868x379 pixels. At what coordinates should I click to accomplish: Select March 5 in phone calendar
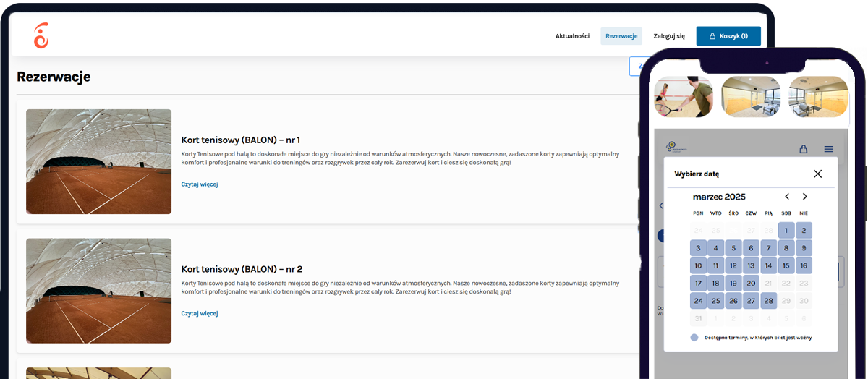[x=733, y=248]
